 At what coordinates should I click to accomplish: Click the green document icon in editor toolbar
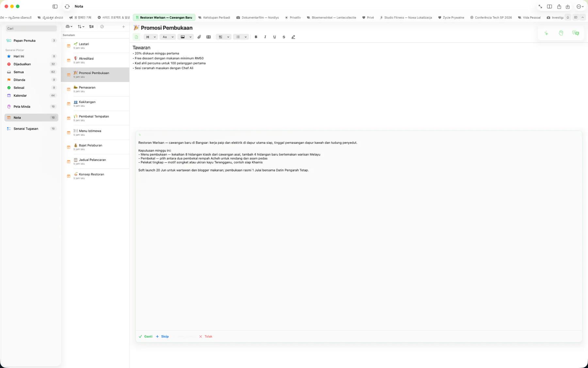tap(137, 37)
